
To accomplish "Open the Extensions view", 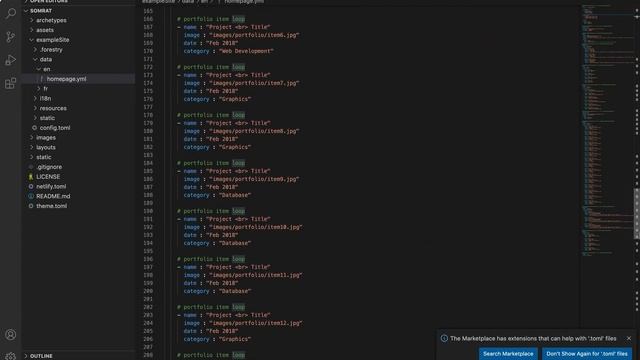I will tap(11, 83).
